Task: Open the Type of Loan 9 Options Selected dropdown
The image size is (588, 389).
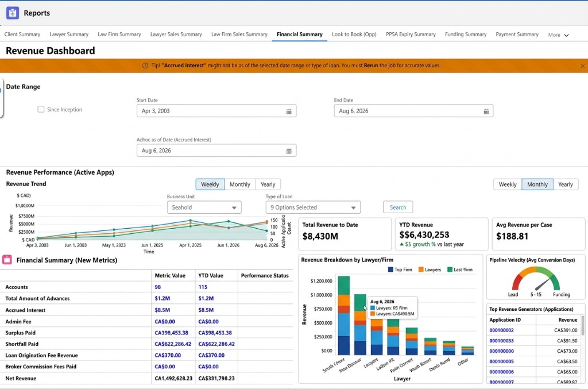Action: click(313, 207)
